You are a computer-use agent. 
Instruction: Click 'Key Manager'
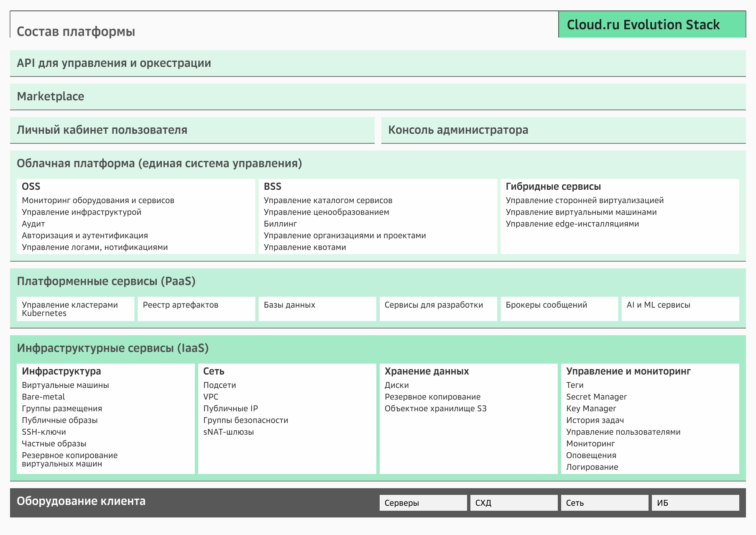coord(591,409)
